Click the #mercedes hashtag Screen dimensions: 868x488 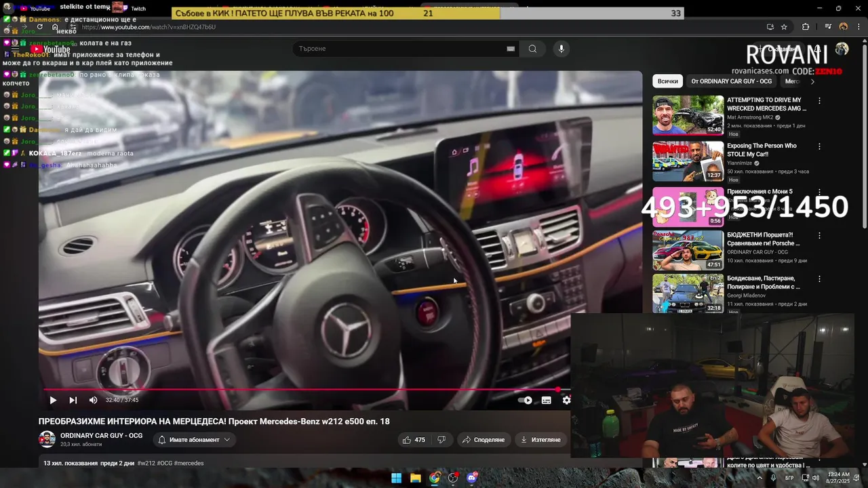(x=189, y=464)
